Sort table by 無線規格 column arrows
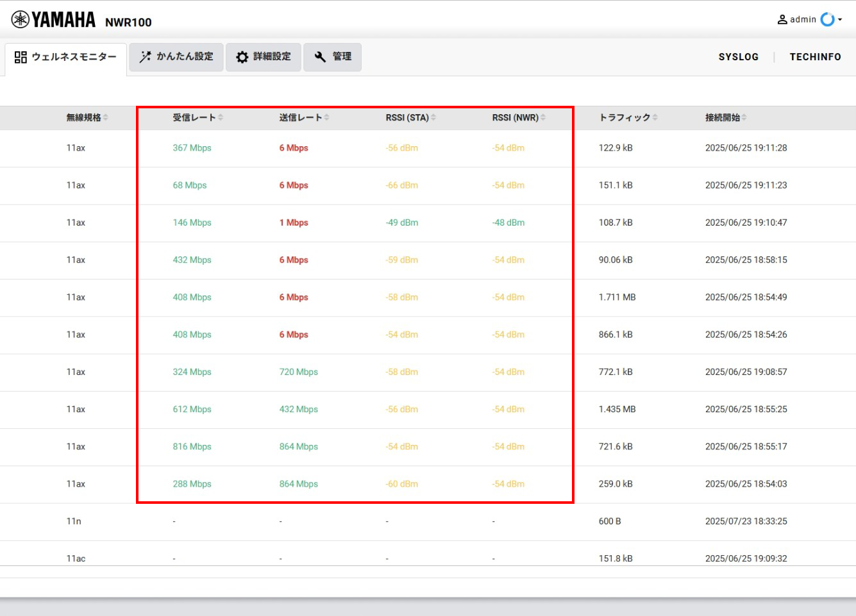This screenshot has width=856, height=616. [x=106, y=118]
